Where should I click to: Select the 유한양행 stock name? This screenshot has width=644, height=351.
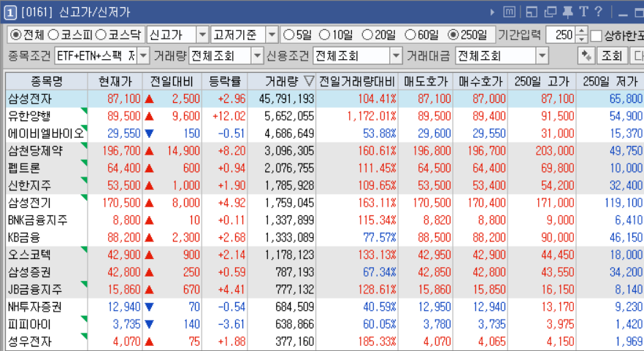(x=29, y=116)
